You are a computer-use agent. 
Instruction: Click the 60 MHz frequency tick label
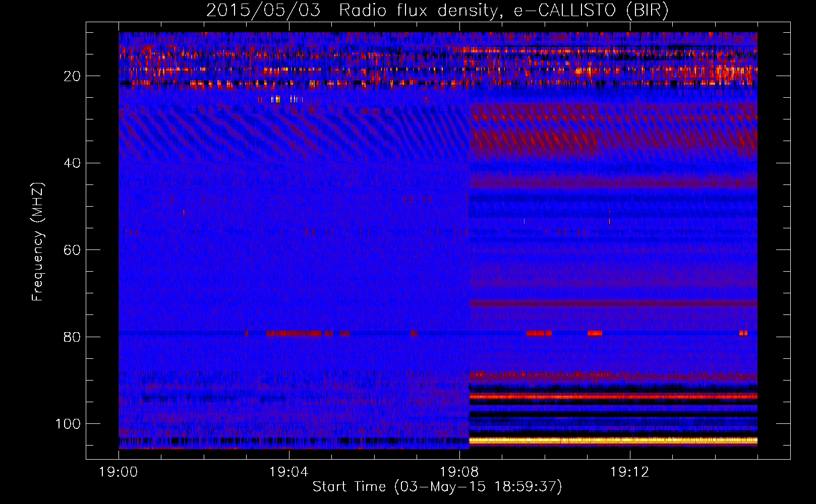(72, 250)
